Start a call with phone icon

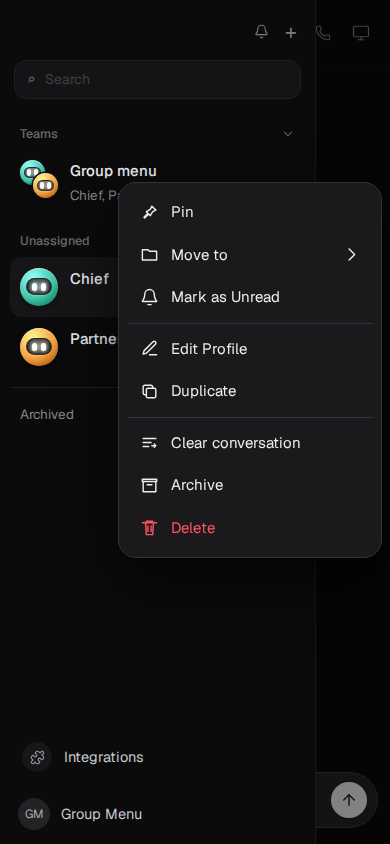click(x=323, y=33)
